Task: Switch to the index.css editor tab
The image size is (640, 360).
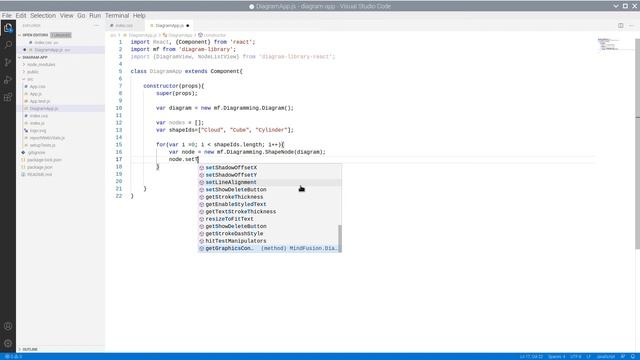Action: 124,25
